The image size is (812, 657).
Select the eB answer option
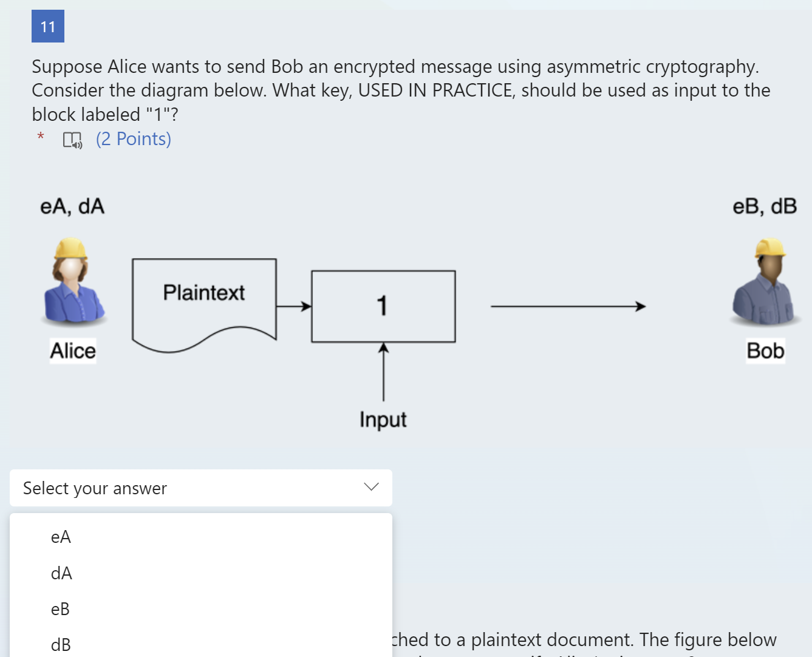click(60, 609)
